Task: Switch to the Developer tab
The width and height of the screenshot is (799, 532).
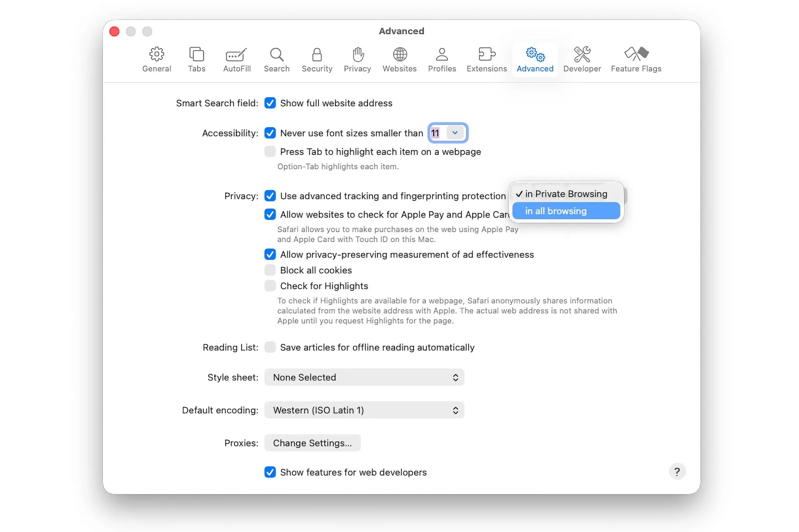Action: tap(582, 59)
